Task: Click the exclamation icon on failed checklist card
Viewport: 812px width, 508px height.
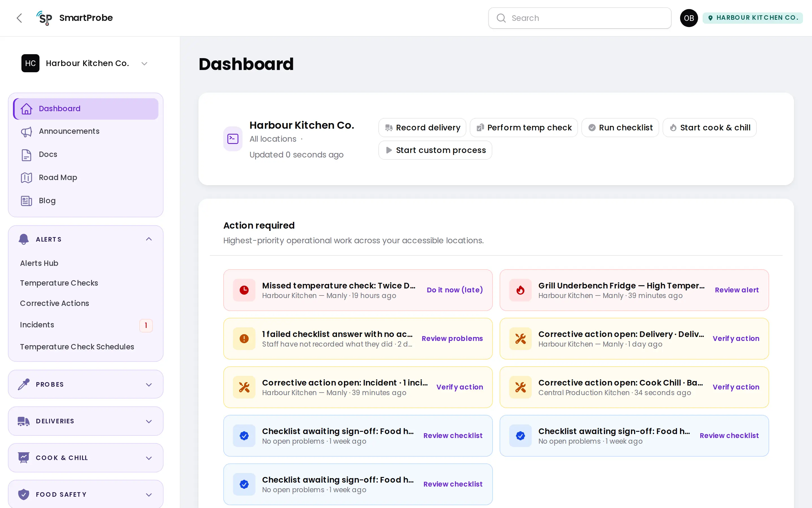Action: [x=244, y=339]
